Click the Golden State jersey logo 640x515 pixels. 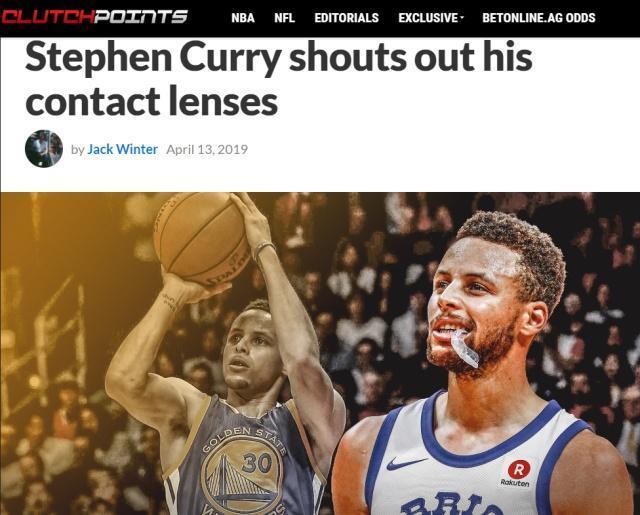tap(243, 471)
